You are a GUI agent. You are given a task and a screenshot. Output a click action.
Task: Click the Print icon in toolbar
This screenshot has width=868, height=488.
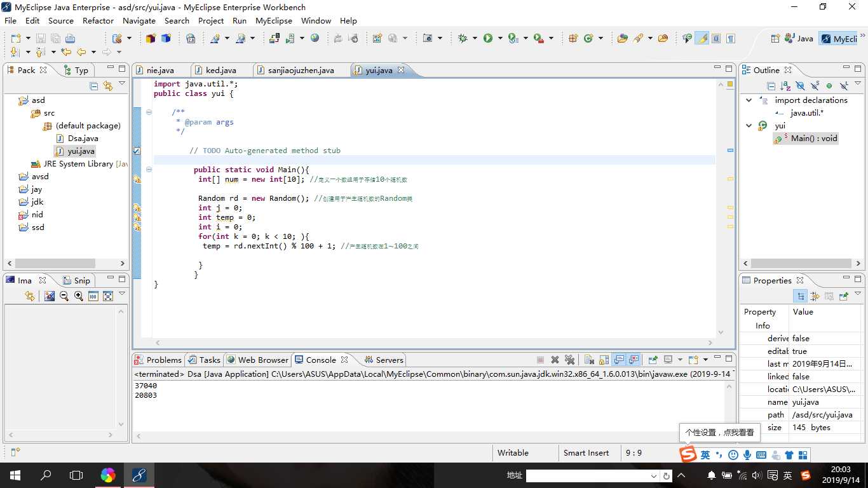(x=70, y=38)
